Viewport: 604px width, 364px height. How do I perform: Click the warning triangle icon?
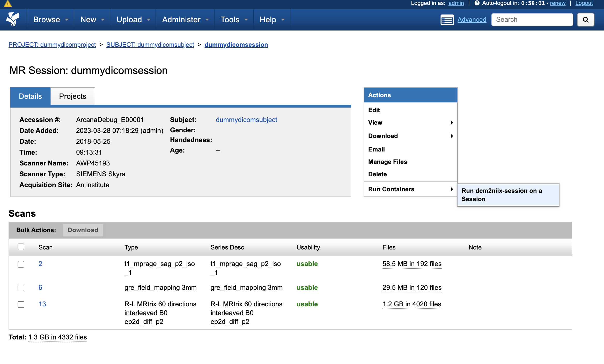tap(8, 3)
